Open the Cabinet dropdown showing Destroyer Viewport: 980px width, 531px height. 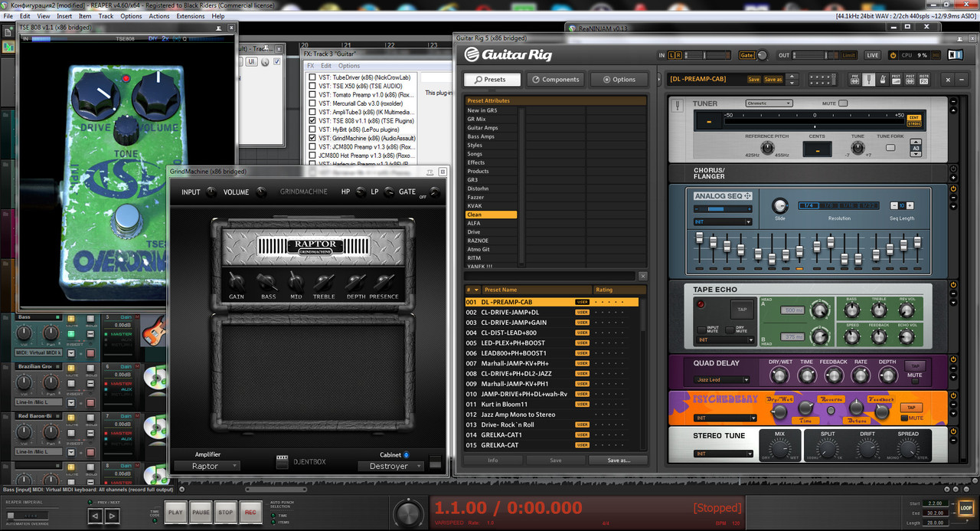pos(390,466)
